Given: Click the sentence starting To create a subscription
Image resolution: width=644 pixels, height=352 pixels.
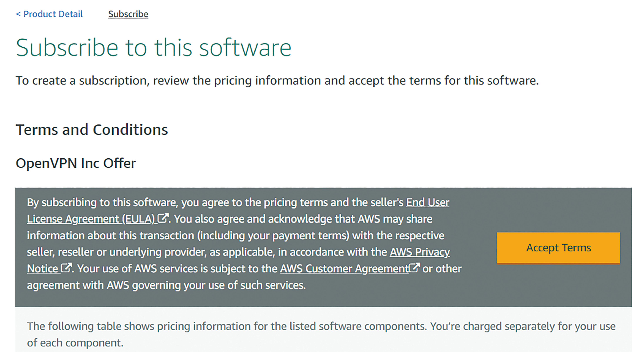Looking at the screenshot, I should click(277, 81).
